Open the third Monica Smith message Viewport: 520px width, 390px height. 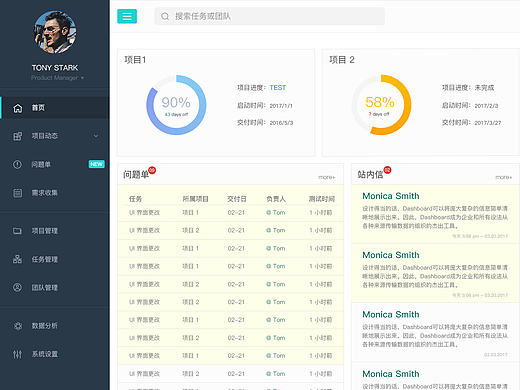(x=435, y=333)
